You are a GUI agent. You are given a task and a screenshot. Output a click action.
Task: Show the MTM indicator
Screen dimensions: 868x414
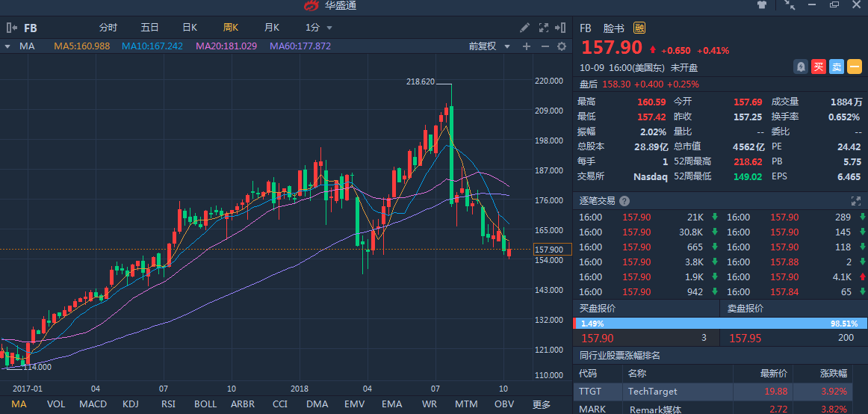click(x=466, y=404)
